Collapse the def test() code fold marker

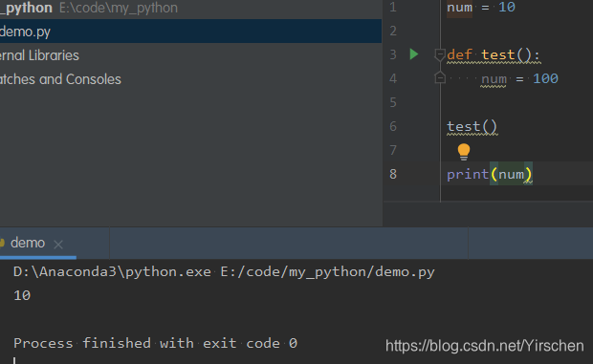(439, 55)
